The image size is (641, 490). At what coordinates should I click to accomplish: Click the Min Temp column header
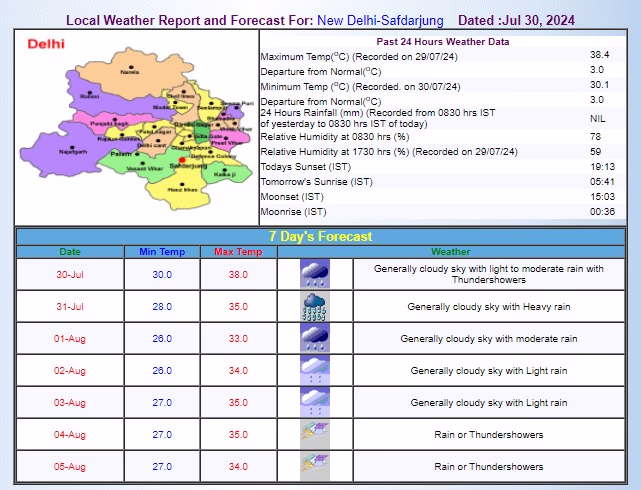[x=161, y=252]
